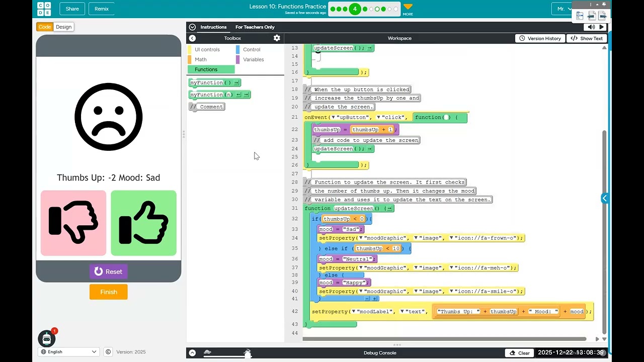Click floating toolbar previous page icon
The height and width of the screenshot is (362, 644).
pyautogui.click(x=592, y=16)
